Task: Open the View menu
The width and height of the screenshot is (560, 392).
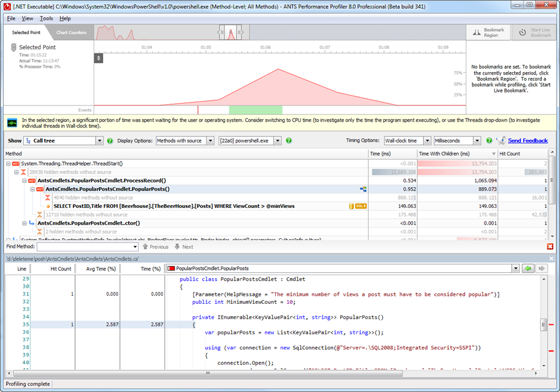Action: pyautogui.click(x=27, y=18)
